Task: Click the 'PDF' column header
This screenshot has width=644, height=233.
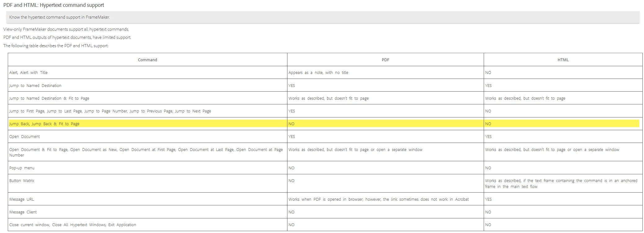Action: 385,60
